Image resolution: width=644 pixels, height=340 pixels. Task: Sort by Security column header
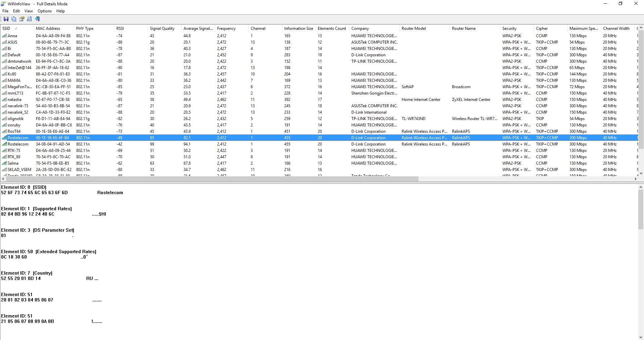tap(517, 29)
